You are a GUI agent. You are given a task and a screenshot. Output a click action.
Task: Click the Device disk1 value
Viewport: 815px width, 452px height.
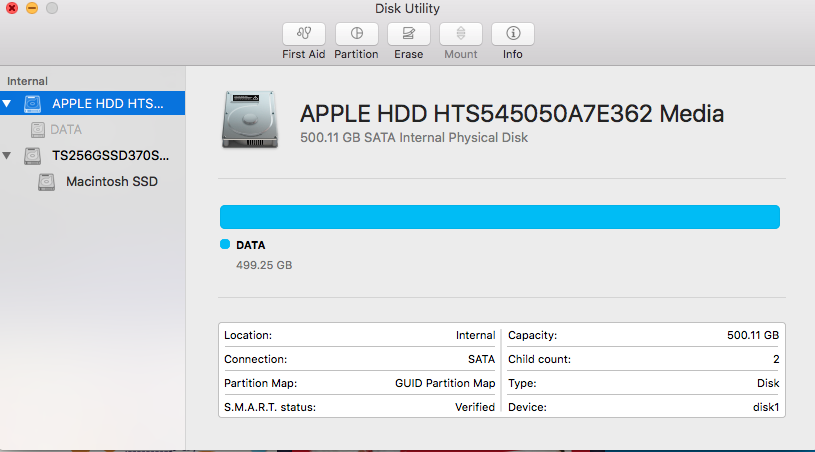[766, 407]
